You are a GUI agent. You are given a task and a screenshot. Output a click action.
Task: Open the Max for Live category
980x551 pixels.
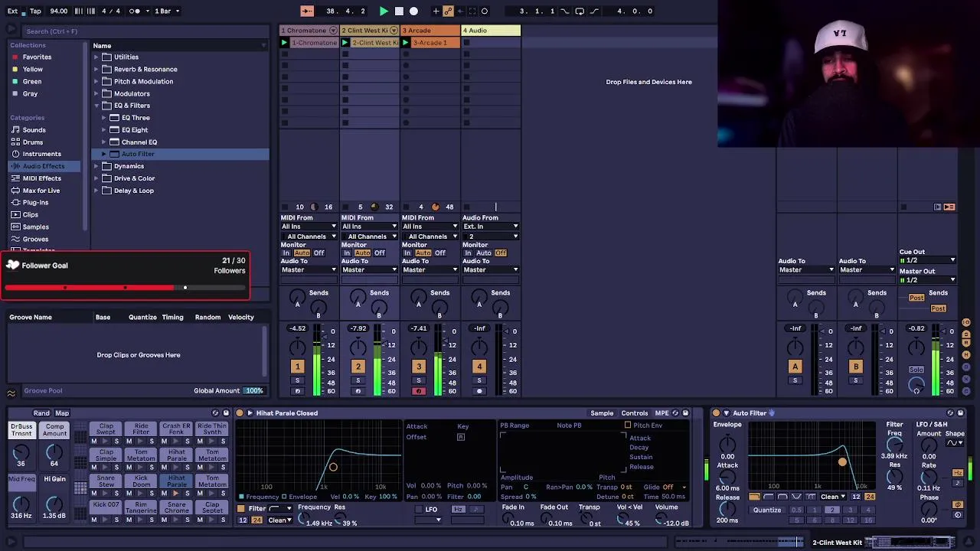tap(41, 191)
